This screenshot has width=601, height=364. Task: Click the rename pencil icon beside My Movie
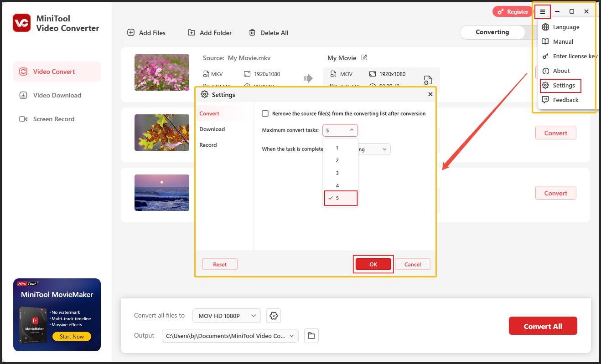pos(364,57)
